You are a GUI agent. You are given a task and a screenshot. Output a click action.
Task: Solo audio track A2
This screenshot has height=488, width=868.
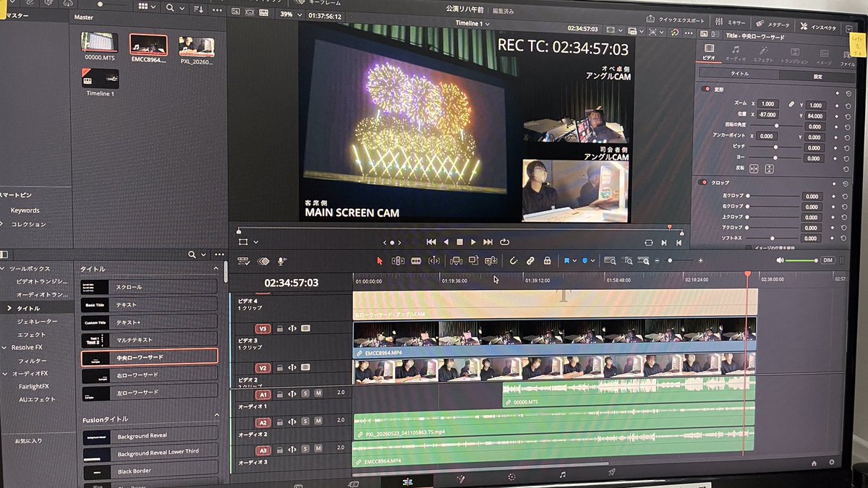[x=305, y=421]
